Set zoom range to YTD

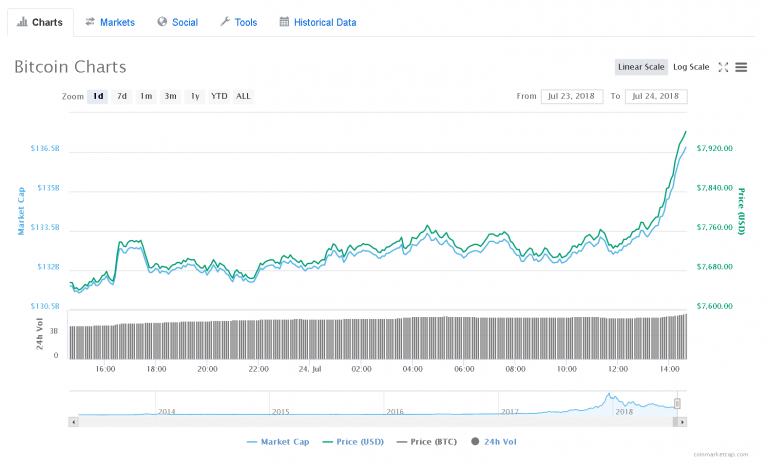click(219, 96)
